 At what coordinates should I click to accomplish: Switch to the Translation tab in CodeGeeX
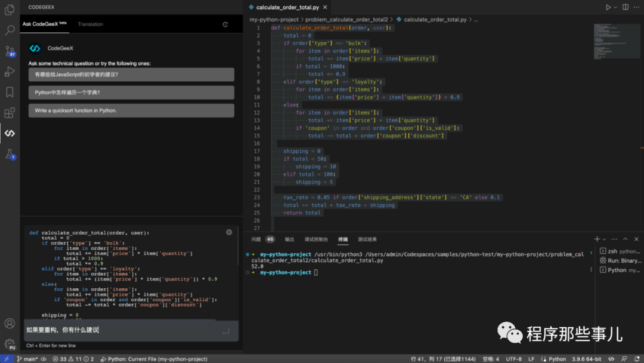click(x=90, y=24)
